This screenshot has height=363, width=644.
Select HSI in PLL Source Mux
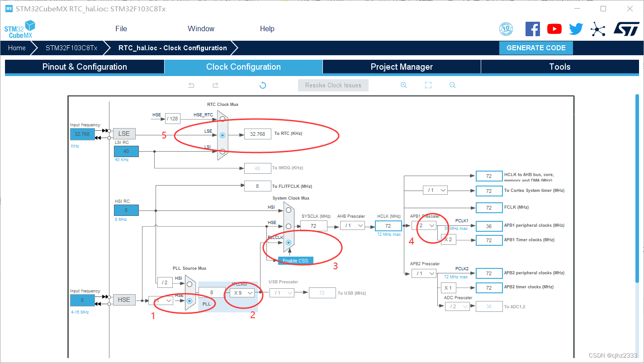coord(189,284)
